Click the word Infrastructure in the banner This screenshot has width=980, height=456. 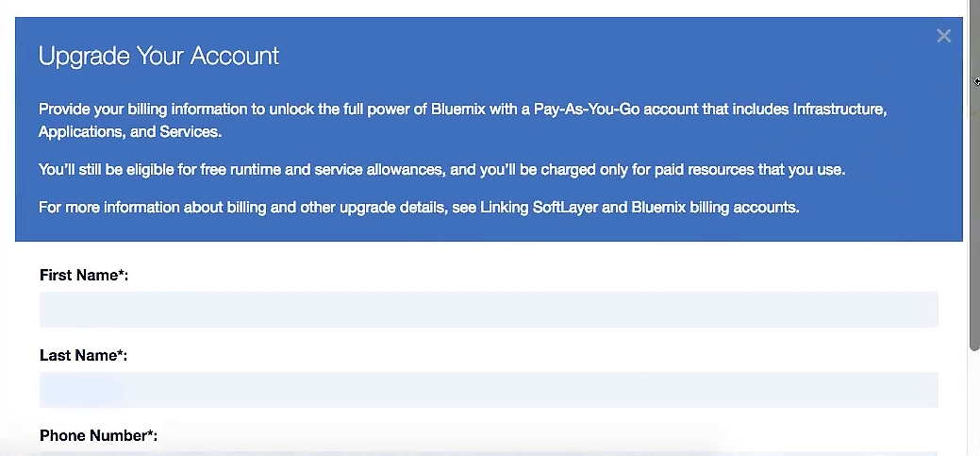tap(839, 109)
